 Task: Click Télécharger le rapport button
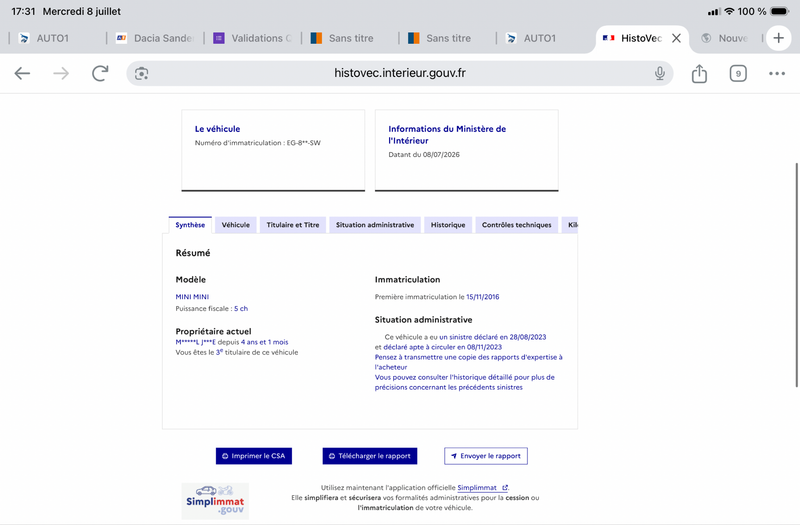(370, 456)
